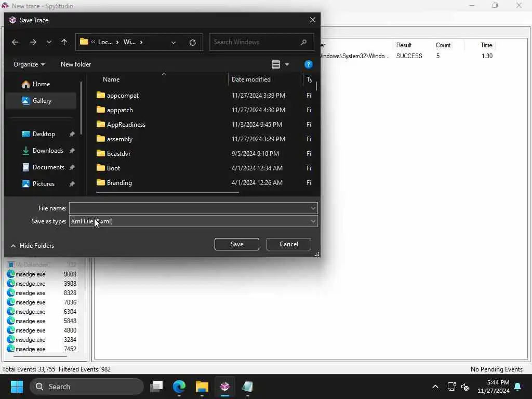532x399 pixels.
Task: Open recent locations chevron
Action: [x=49, y=42]
